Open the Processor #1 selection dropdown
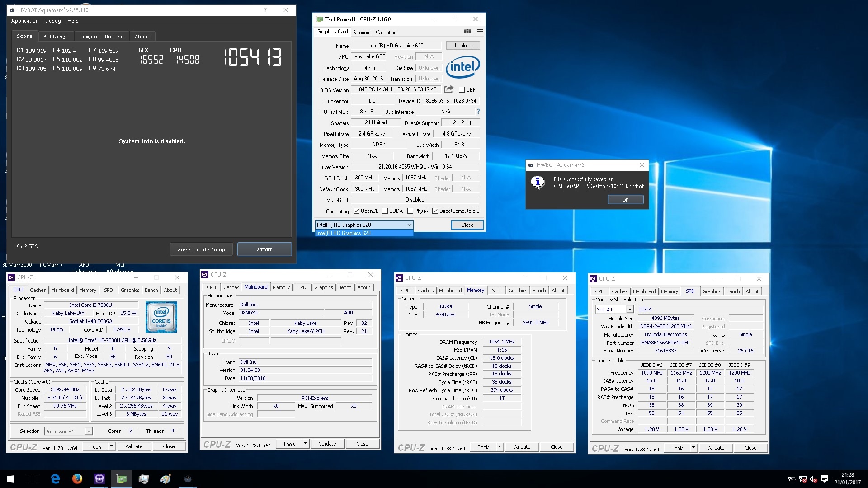The image size is (868, 488). 68,432
